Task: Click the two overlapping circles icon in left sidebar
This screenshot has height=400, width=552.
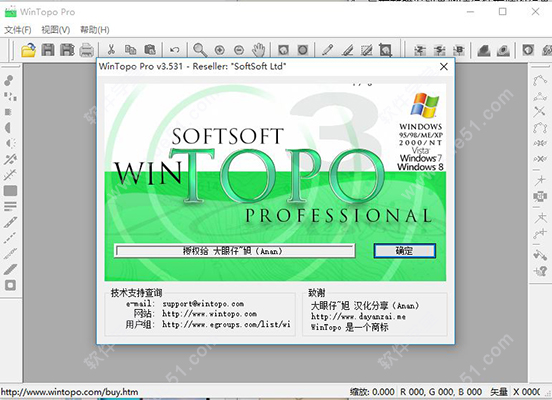Action: click(x=9, y=81)
